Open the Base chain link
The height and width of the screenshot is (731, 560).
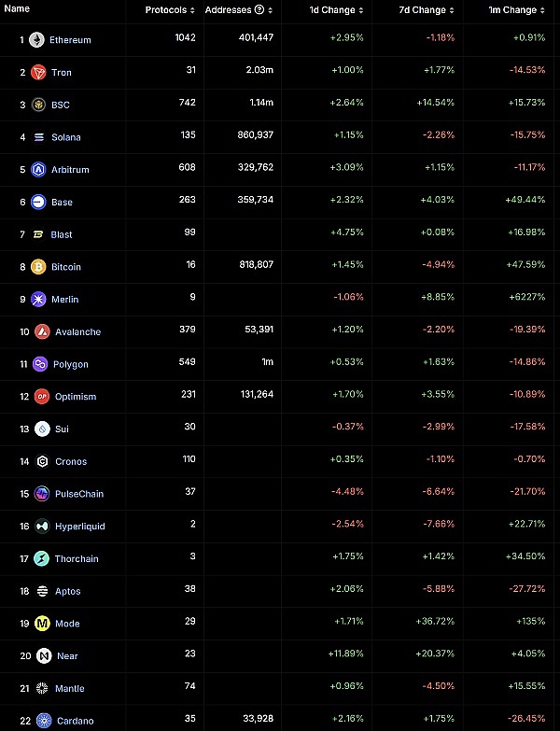point(62,203)
